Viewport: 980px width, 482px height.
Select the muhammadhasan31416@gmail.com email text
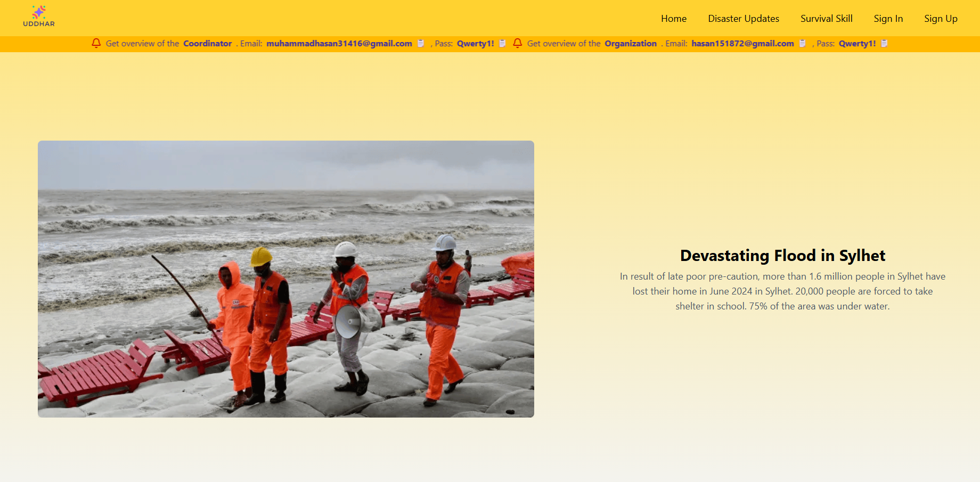pyautogui.click(x=339, y=44)
